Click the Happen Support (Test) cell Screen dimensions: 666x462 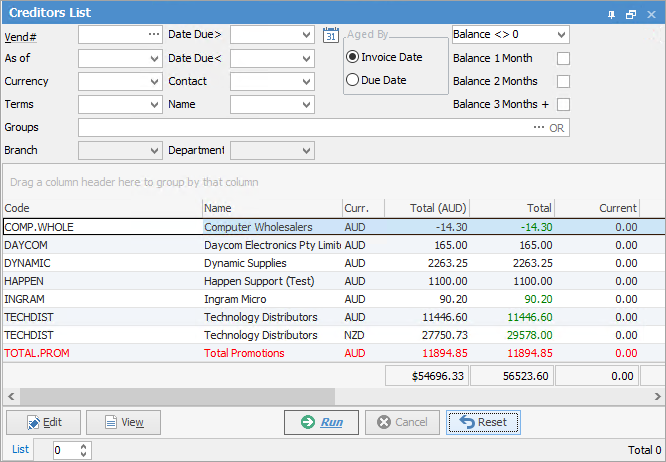tap(272, 281)
